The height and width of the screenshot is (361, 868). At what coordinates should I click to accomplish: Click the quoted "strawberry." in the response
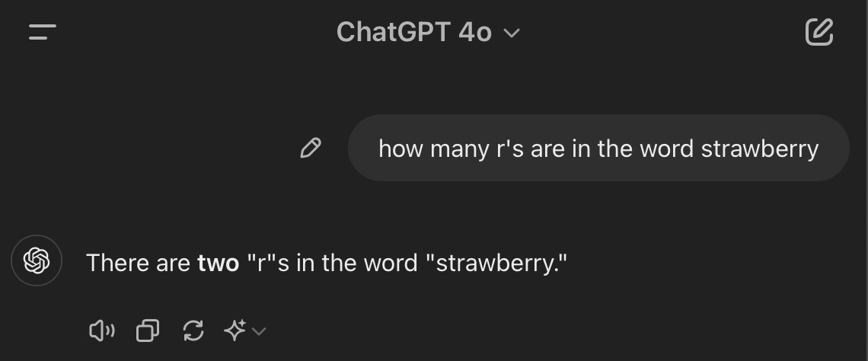[496, 263]
